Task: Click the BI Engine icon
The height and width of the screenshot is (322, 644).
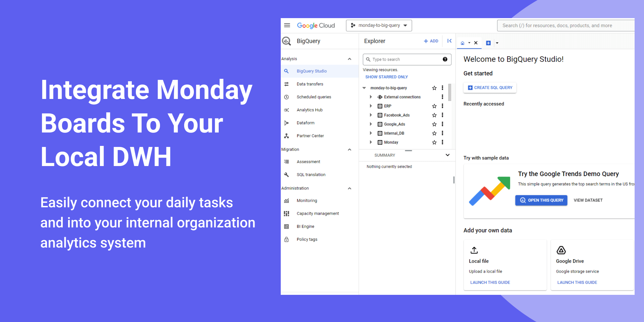Action: [286, 226]
